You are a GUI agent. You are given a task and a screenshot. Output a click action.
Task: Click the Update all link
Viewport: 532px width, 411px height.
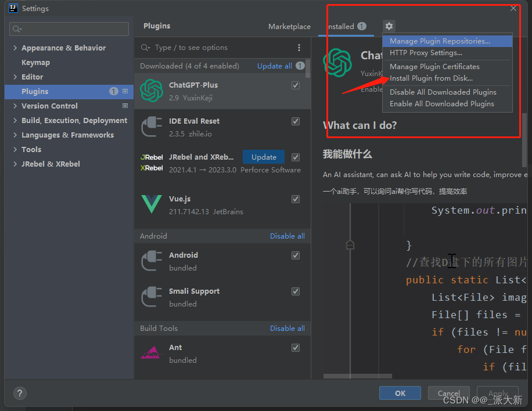(274, 66)
